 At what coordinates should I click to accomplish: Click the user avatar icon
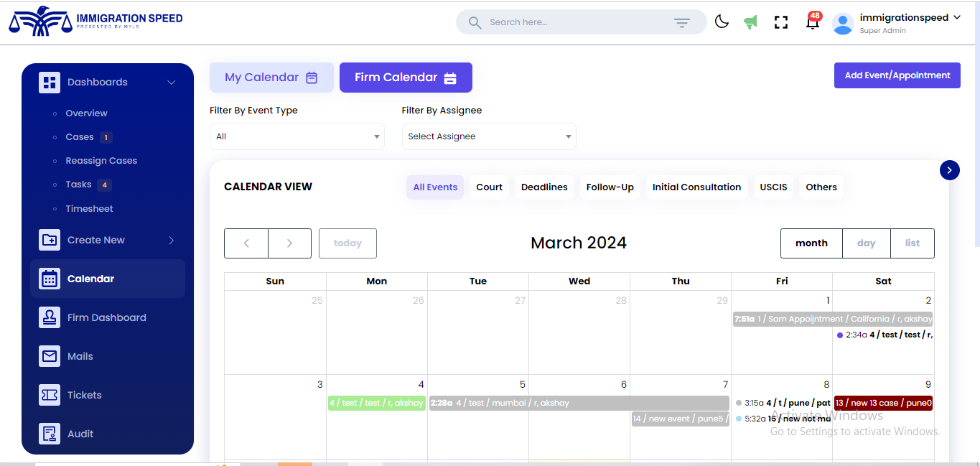point(842,23)
